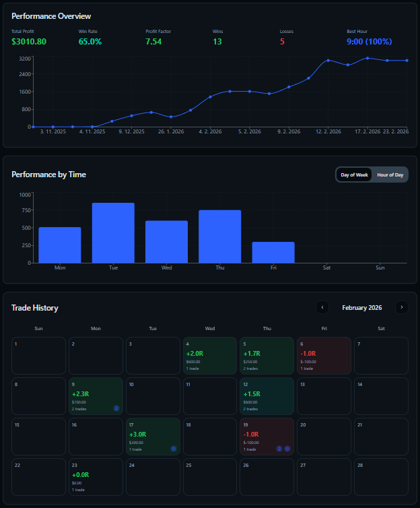Select empty calendar day 1

coord(38,356)
